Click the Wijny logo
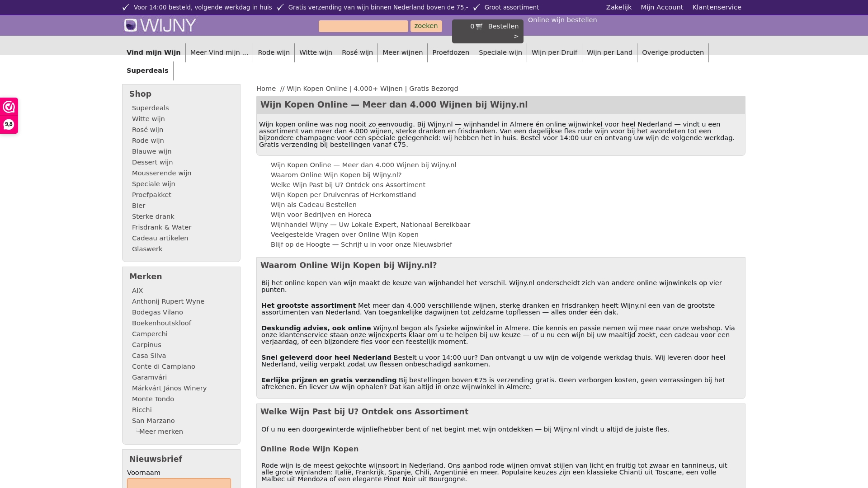Image resolution: width=868 pixels, height=488 pixels. coord(160,25)
